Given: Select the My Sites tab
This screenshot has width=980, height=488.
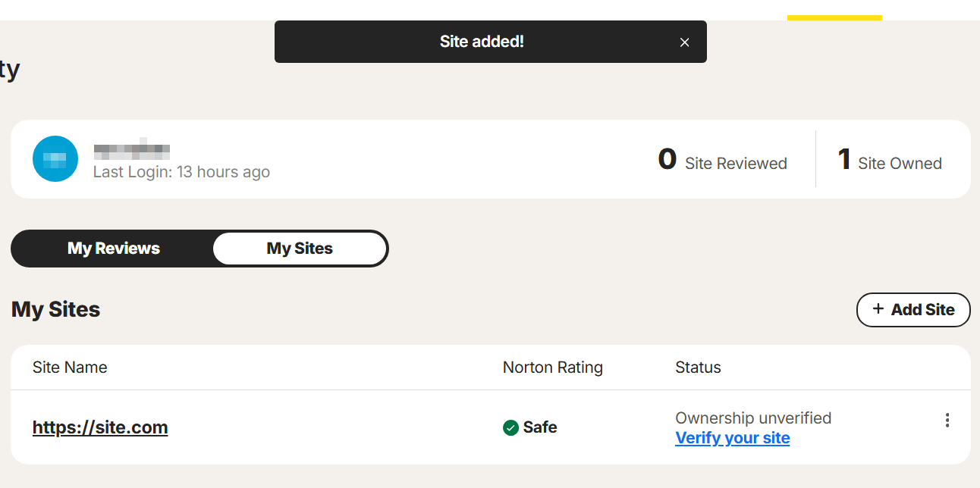Looking at the screenshot, I should point(300,249).
